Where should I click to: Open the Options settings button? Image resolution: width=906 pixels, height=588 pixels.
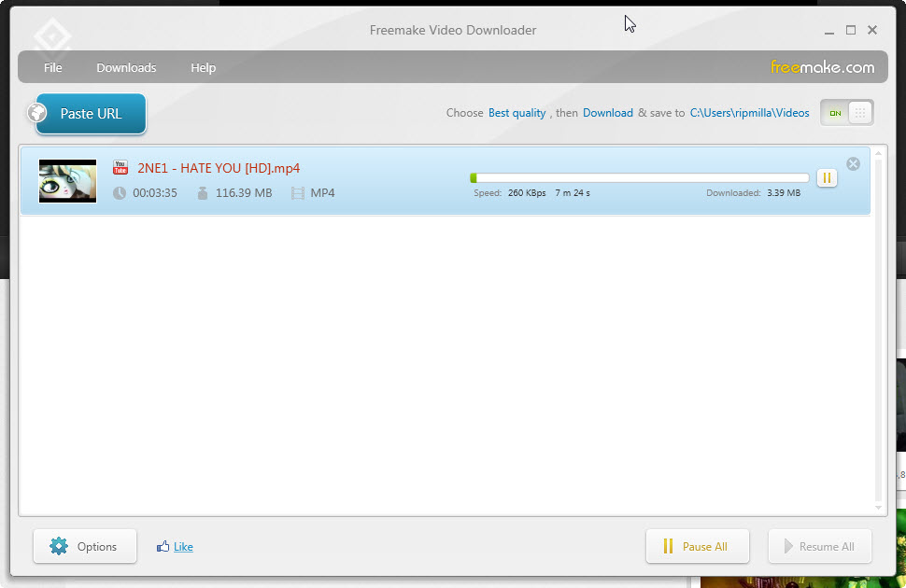(85, 546)
